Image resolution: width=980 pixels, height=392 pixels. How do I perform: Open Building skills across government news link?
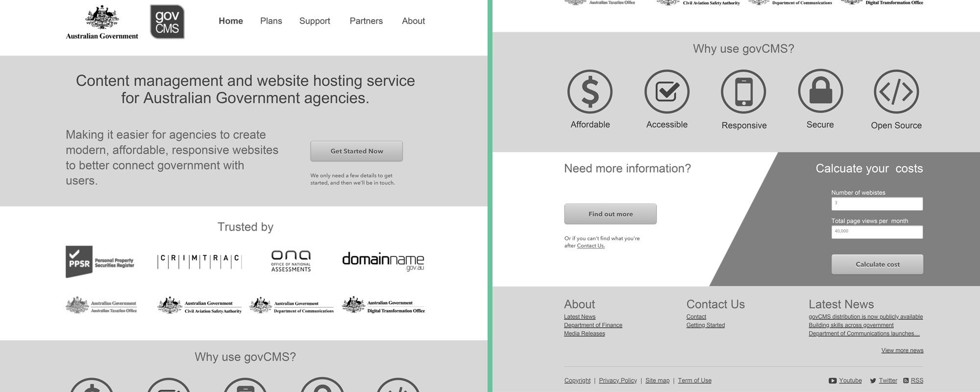(x=851, y=325)
